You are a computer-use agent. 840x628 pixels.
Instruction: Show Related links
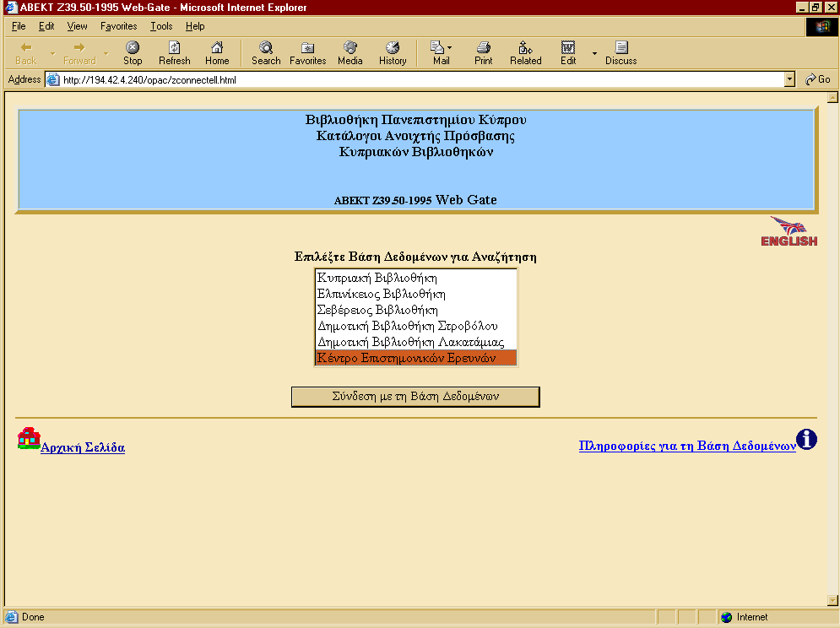(526, 53)
